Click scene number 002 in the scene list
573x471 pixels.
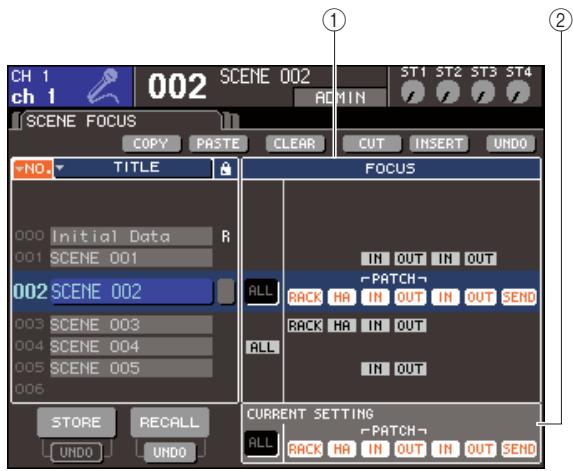coord(30,292)
